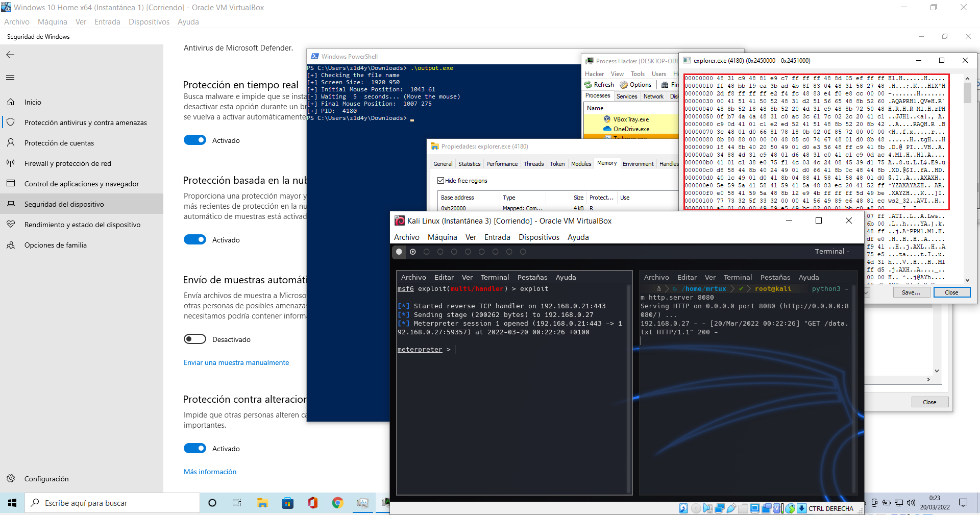
Task: Toggle the Protección basada en la nube switch
Action: point(195,240)
